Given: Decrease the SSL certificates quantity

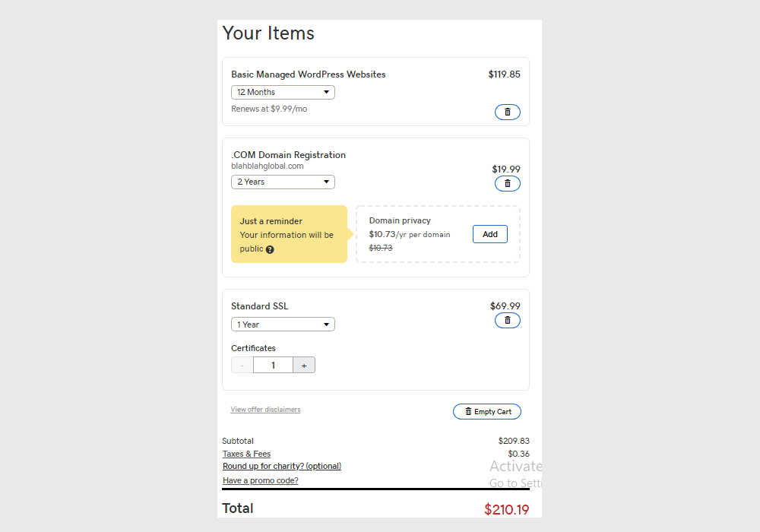Looking at the screenshot, I should click(242, 366).
